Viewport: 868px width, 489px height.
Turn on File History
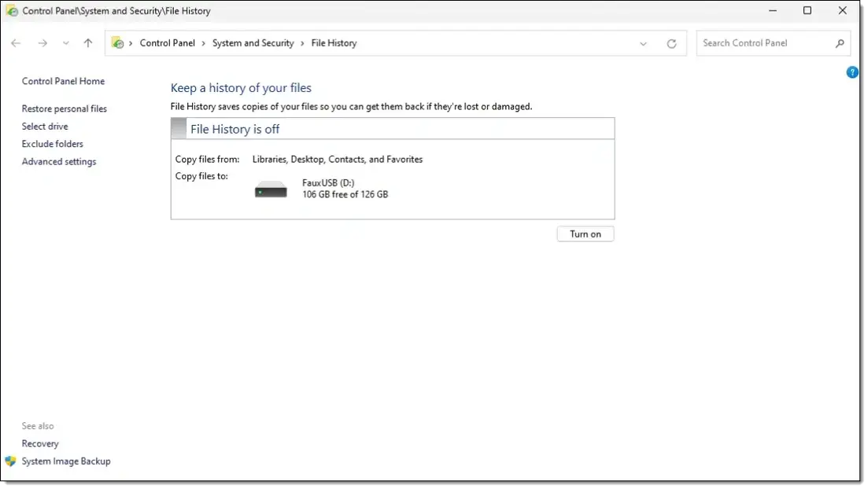click(585, 234)
